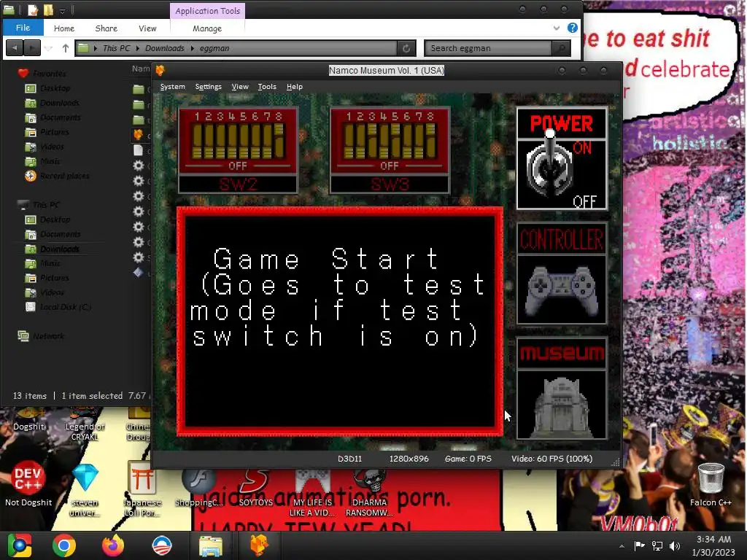Open the volume control tray icon
This screenshot has width=747, height=560.
(x=674, y=545)
